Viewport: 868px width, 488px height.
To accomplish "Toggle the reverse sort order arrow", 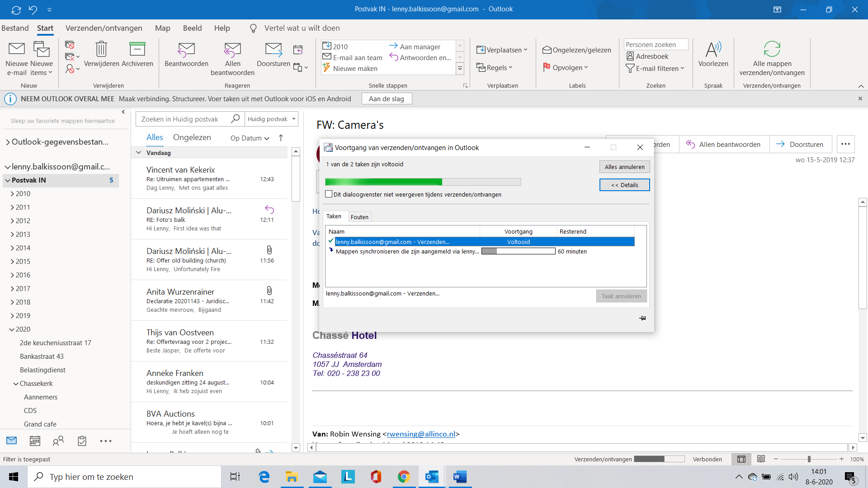I will pyautogui.click(x=281, y=138).
